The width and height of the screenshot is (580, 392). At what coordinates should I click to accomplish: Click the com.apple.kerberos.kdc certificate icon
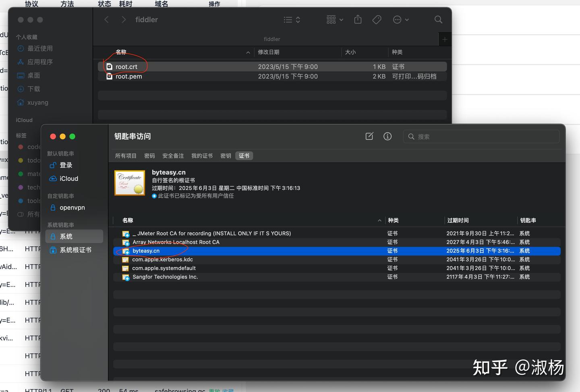click(x=126, y=260)
